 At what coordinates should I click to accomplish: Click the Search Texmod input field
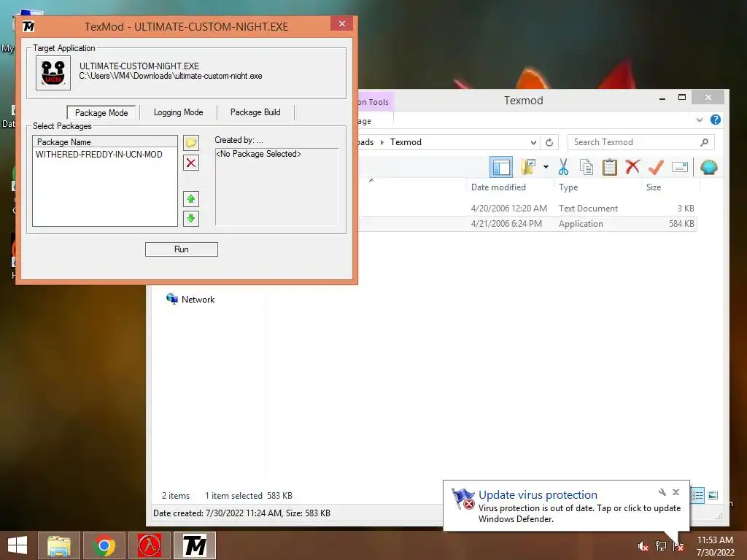(635, 142)
